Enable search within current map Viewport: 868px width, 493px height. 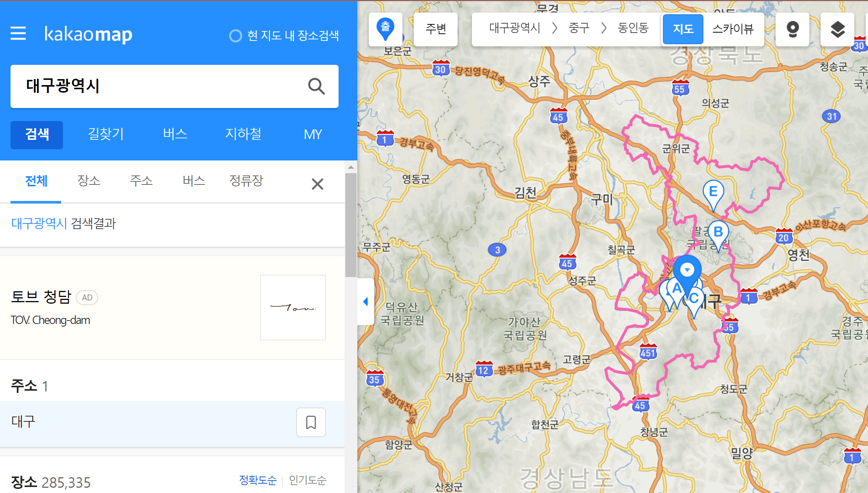[x=236, y=36]
